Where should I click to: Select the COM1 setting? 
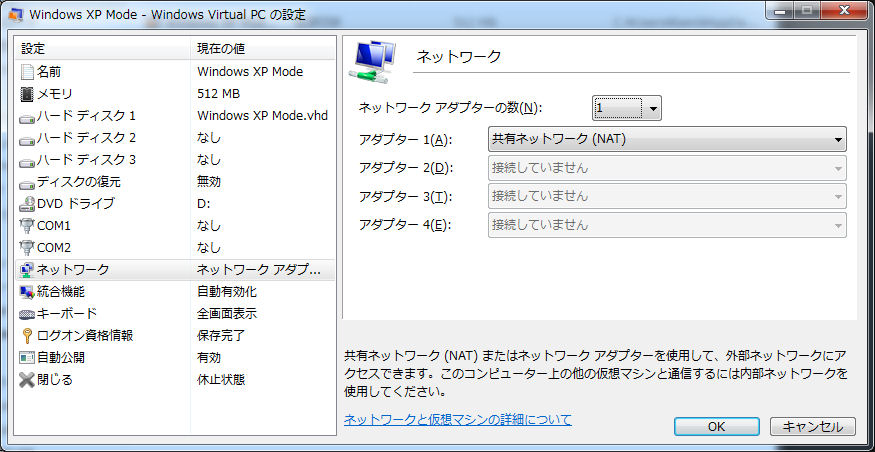point(175,226)
